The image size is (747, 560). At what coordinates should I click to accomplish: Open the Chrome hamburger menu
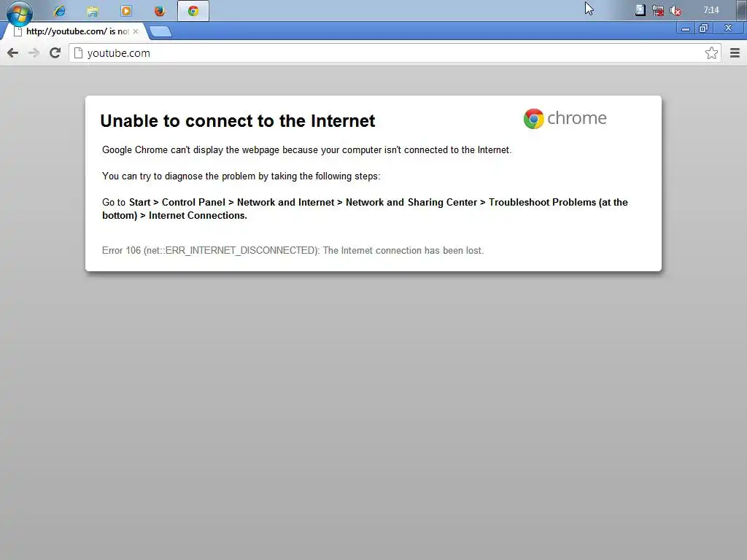click(x=735, y=52)
